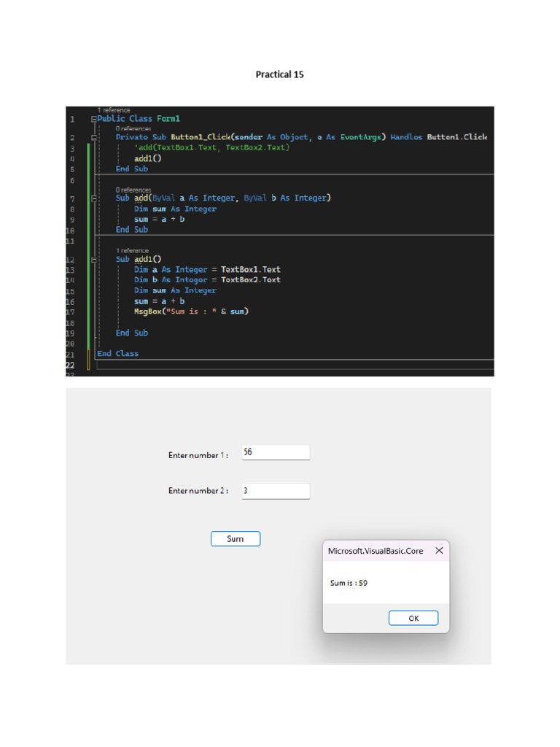Collapse the Sub add(ByVal a) block
Viewport: 560px width, 747px height.
tap(93, 198)
